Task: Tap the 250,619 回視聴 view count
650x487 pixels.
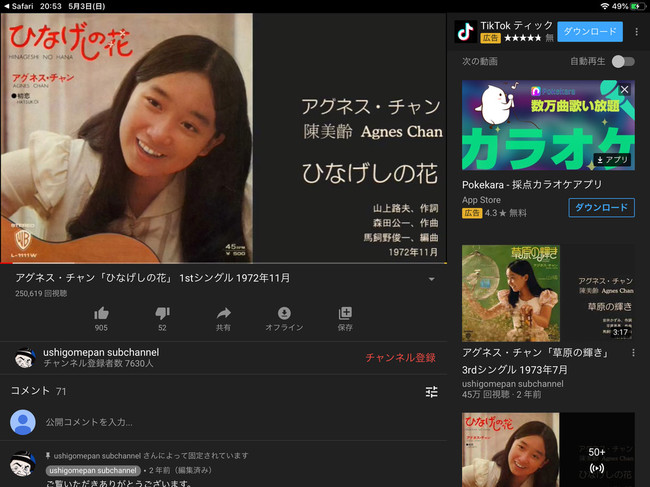Action: pos(41,293)
